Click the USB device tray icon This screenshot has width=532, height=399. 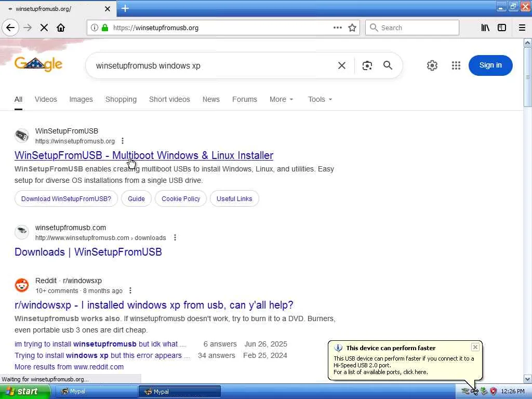pos(475,392)
